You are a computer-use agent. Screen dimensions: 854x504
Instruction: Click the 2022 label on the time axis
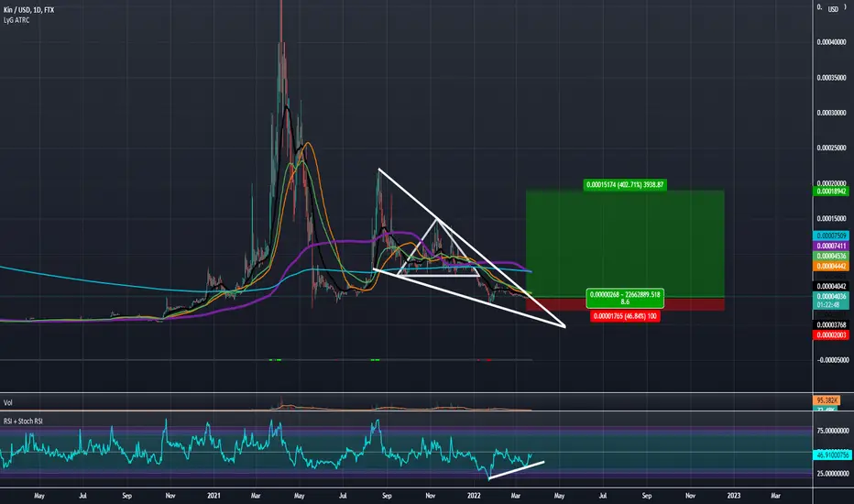(474, 496)
